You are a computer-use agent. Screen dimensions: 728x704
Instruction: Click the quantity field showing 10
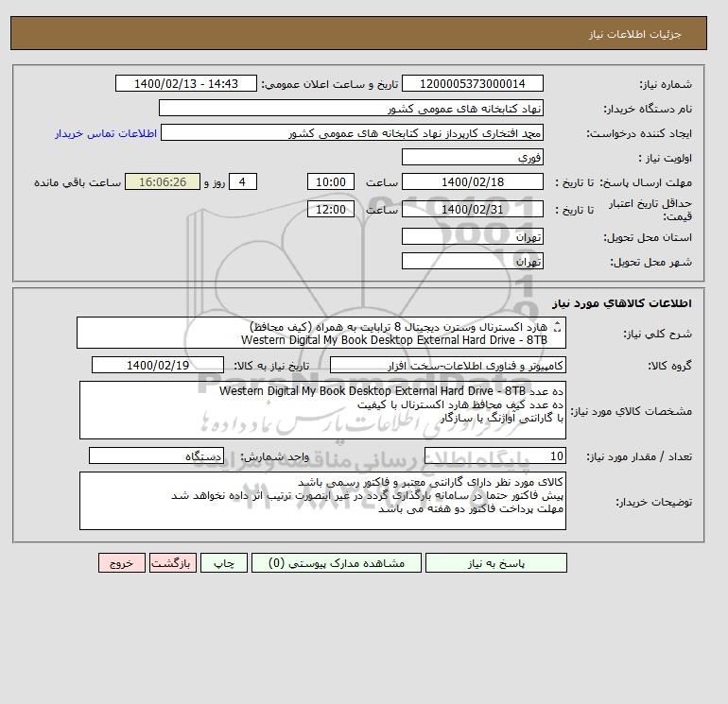[495, 455]
